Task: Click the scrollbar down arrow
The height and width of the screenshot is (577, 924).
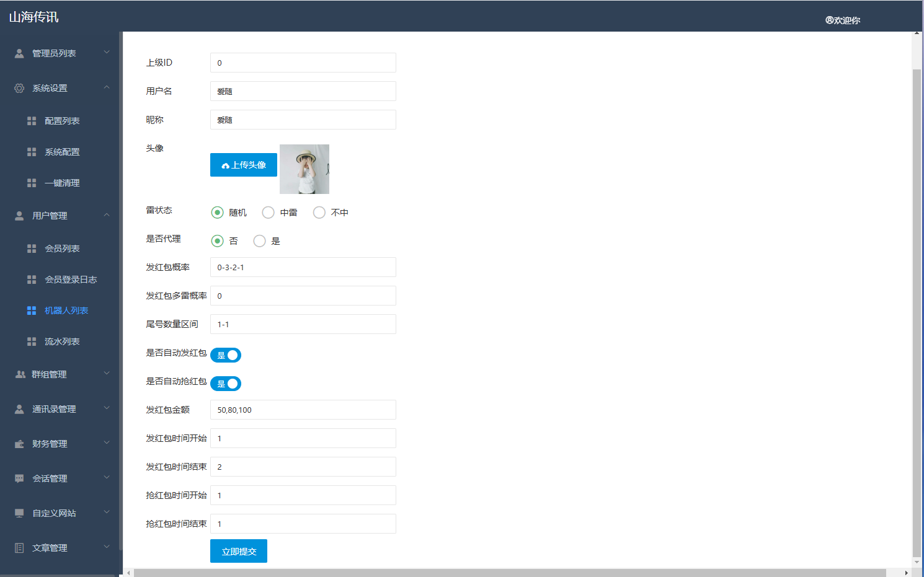Action: click(917, 562)
